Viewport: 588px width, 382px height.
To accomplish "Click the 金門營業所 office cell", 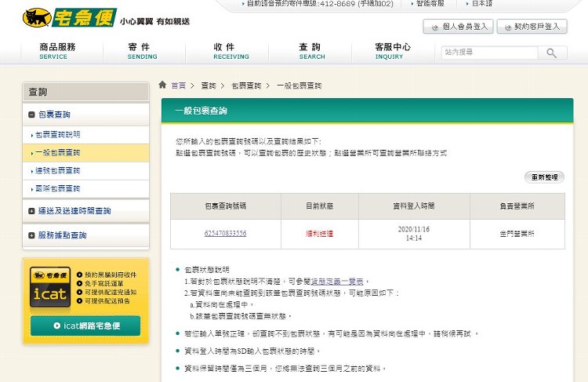I will (x=517, y=235).
